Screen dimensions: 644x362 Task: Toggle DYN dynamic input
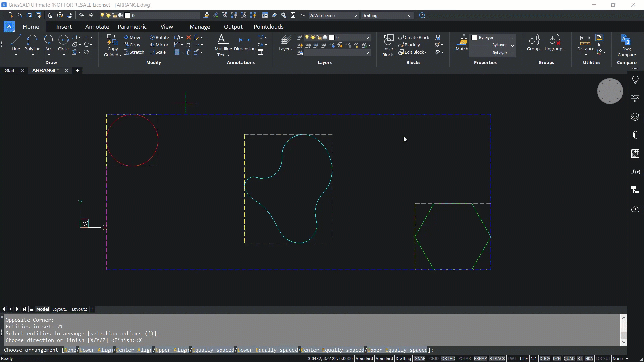click(x=557, y=358)
